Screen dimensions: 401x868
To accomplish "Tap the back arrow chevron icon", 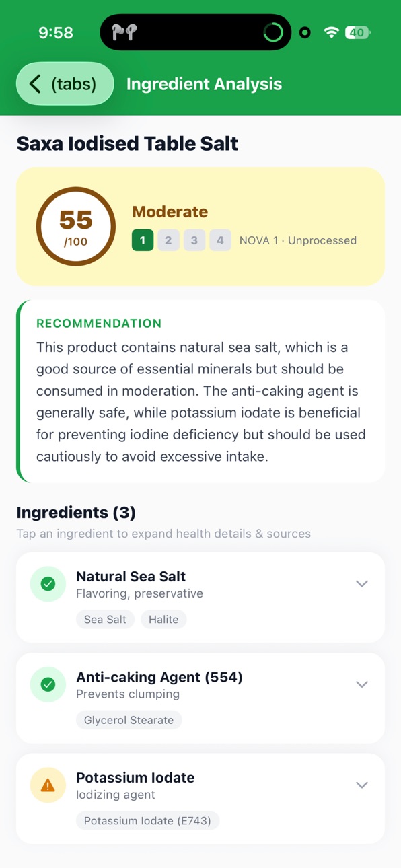I will click(x=35, y=84).
